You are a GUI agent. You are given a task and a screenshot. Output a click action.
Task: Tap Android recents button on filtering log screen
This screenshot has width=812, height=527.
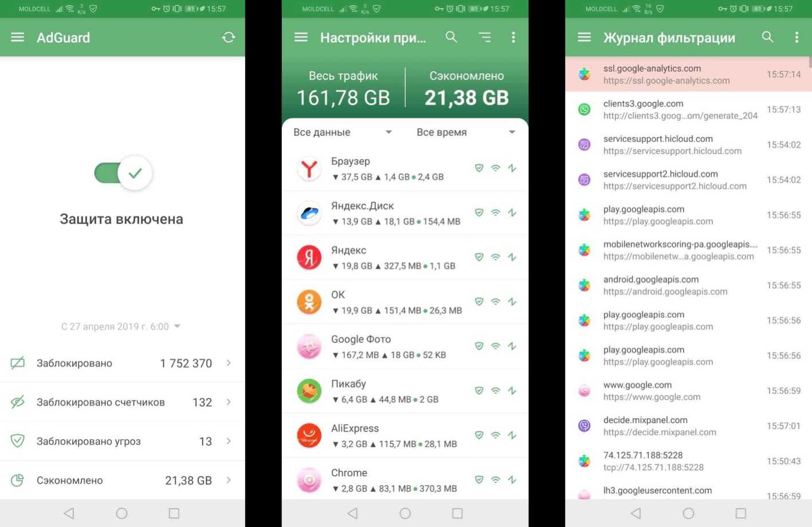point(741,513)
